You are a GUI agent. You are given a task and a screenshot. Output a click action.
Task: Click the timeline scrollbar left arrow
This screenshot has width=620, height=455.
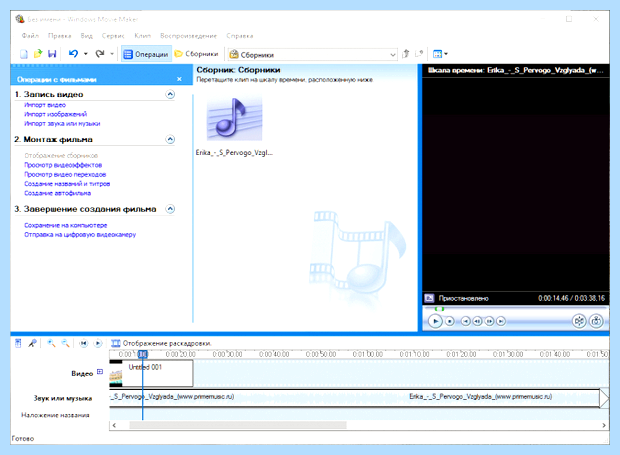point(114,425)
